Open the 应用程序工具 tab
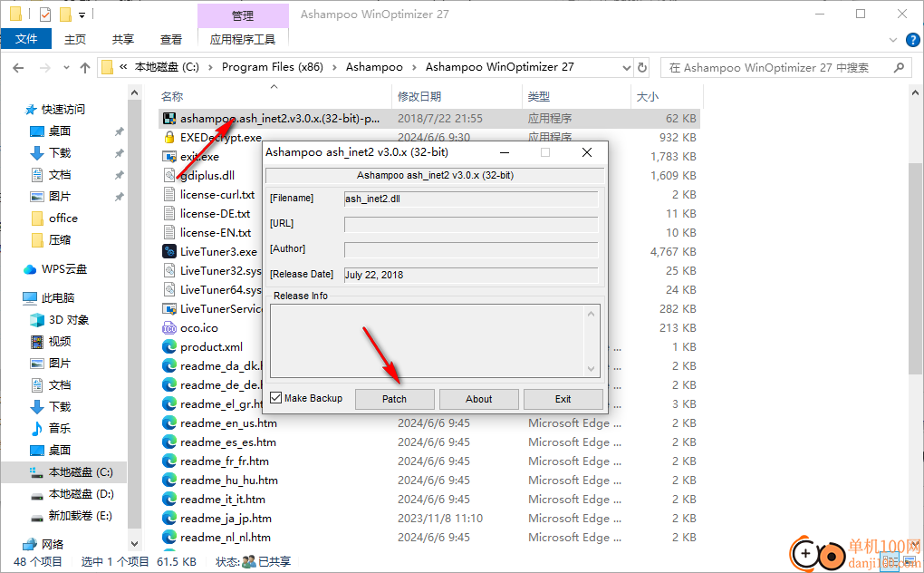This screenshot has width=924, height=573. [243, 40]
